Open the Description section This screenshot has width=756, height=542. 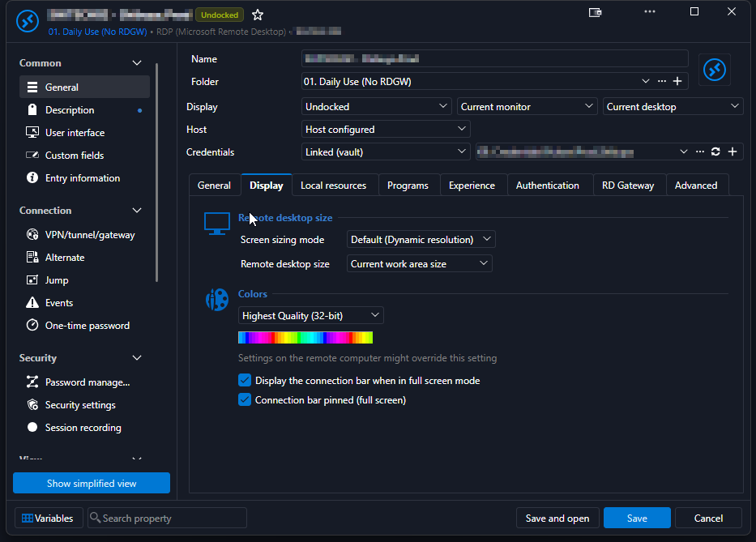pos(84,110)
